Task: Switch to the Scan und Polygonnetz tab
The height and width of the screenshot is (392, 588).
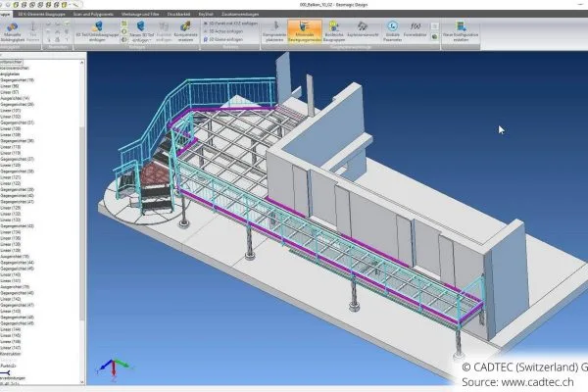Action: pyautogui.click(x=93, y=15)
